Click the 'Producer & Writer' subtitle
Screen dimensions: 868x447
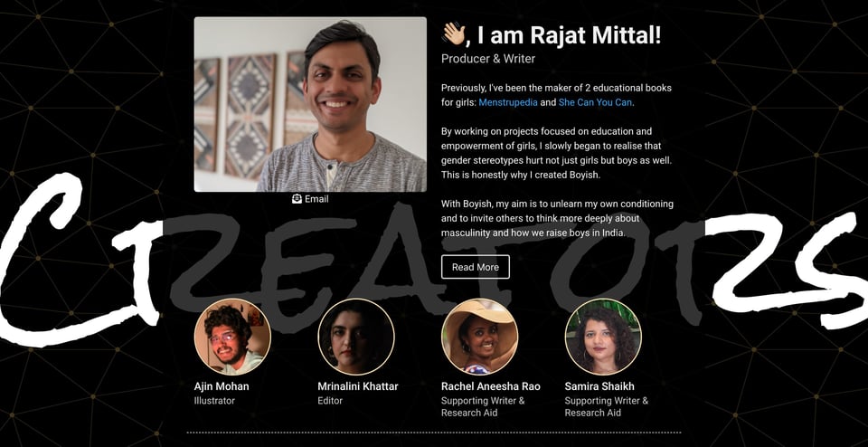tap(488, 59)
